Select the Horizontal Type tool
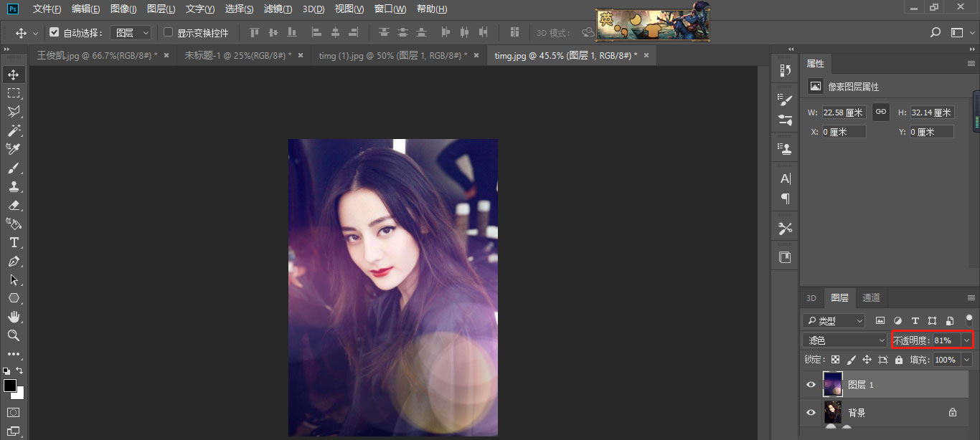The height and width of the screenshot is (440, 980). click(14, 242)
